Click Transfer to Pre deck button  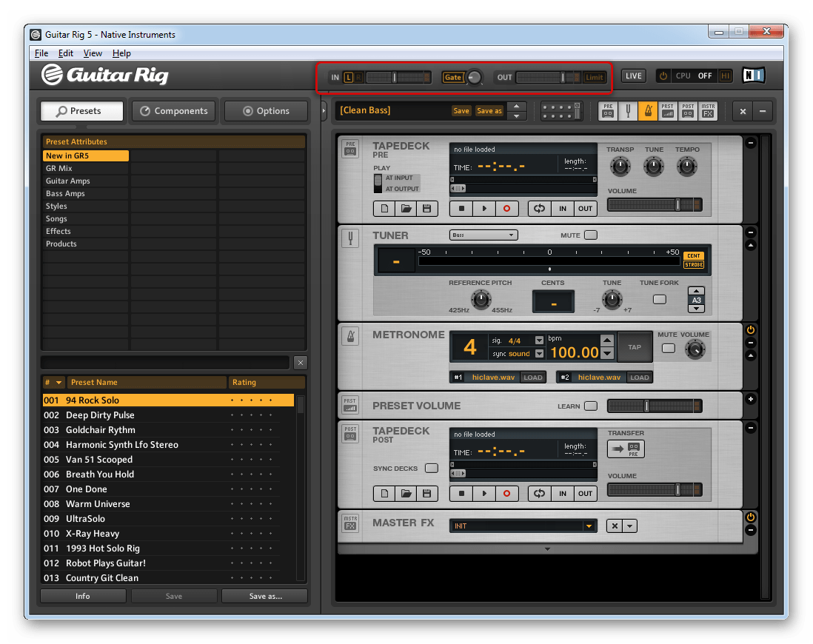[626, 449]
